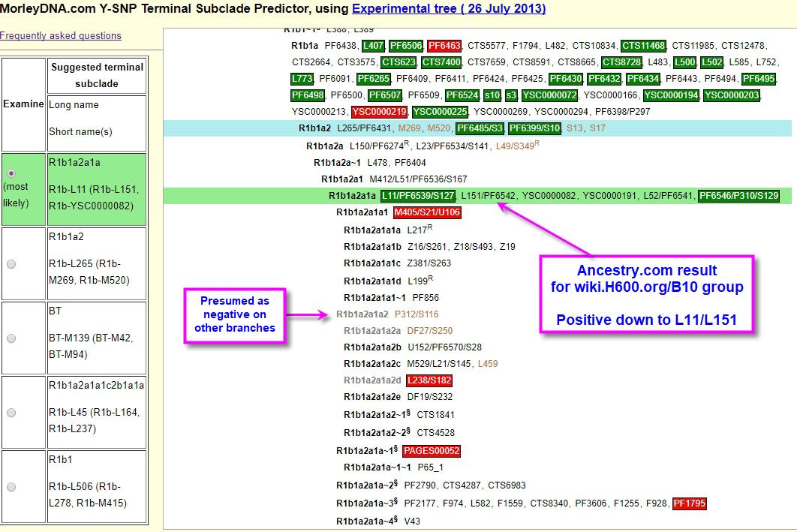
Task: Select the R1b1a2a1a1c2b1a1a radio button
Action: point(11,412)
